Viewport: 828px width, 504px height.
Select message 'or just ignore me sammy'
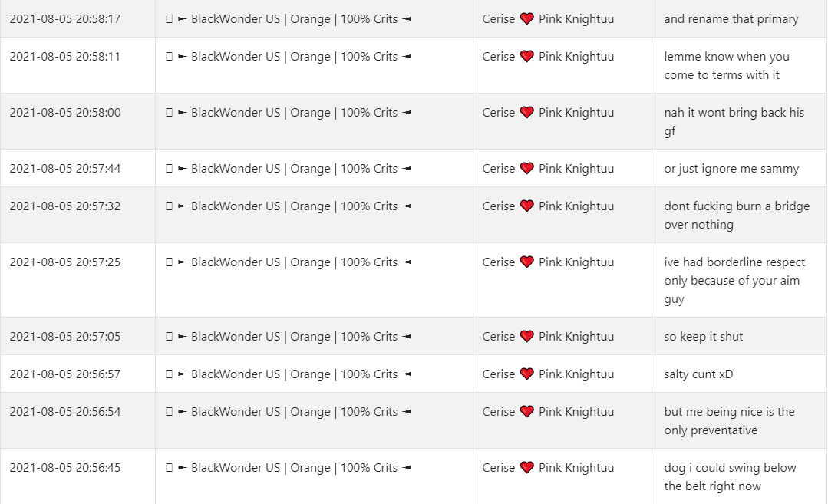point(731,169)
